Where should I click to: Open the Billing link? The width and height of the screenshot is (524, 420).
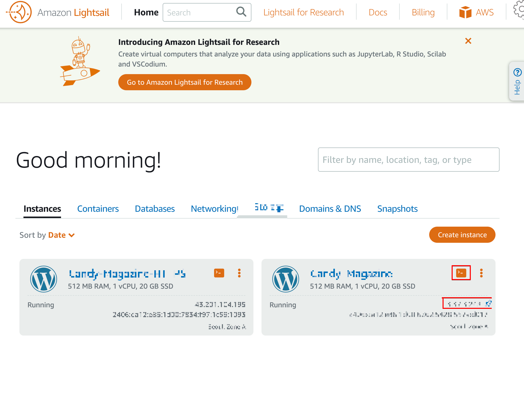pyautogui.click(x=423, y=12)
